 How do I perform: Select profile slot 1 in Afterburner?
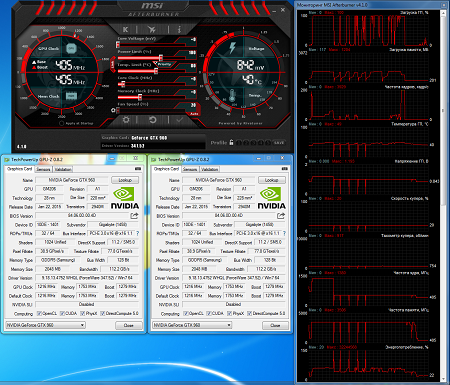[x=239, y=143]
